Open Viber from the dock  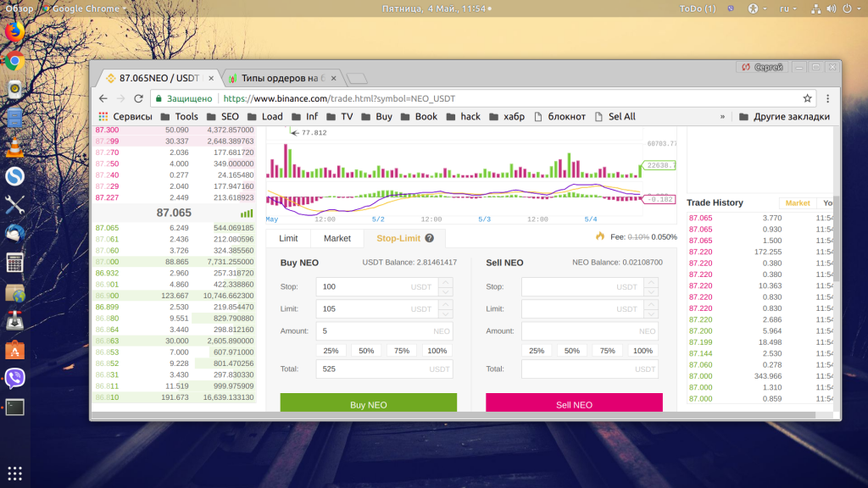[x=14, y=379]
